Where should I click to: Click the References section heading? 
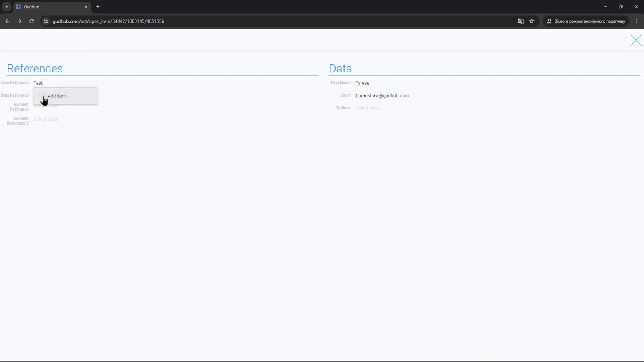coord(35,68)
